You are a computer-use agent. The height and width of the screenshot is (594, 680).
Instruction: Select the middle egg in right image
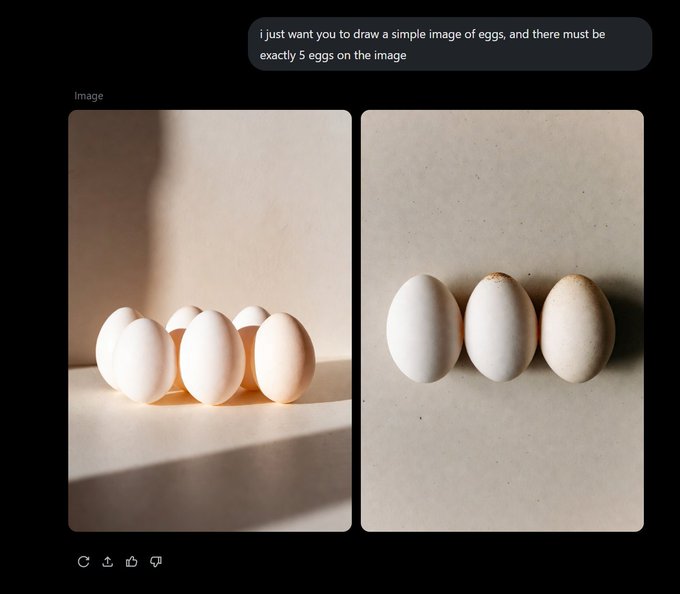501,328
